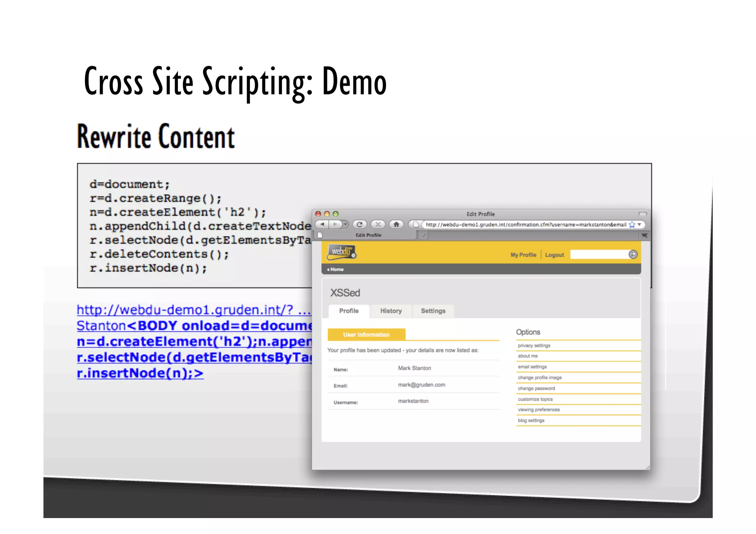Click the webdu-demo1.gruden.int hyperlink on slide
The image size is (756, 534).
pos(194,341)
